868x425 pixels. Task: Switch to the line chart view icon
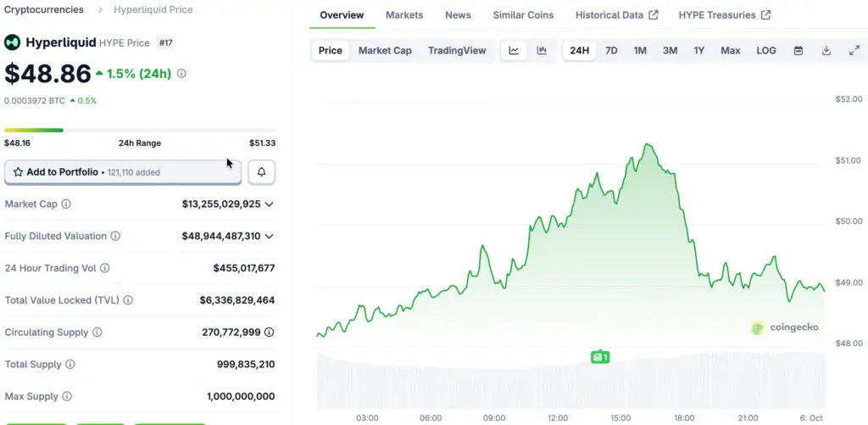coord(514,51)
